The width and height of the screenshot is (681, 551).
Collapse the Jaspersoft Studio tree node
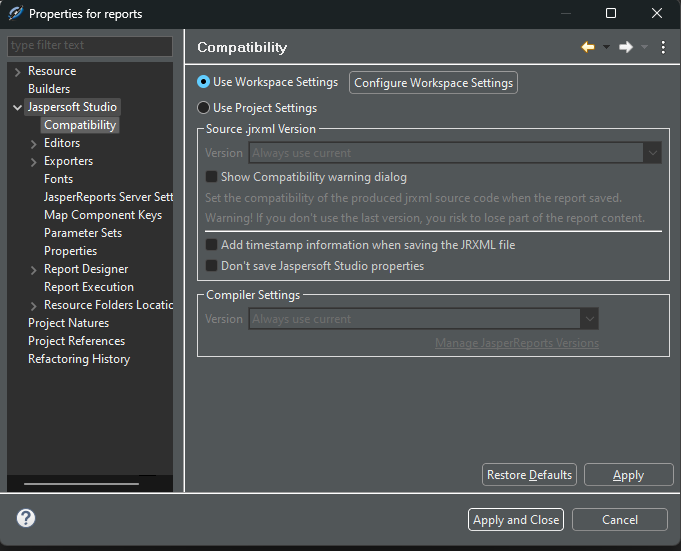pyautogui.click(x=17, y=107)
